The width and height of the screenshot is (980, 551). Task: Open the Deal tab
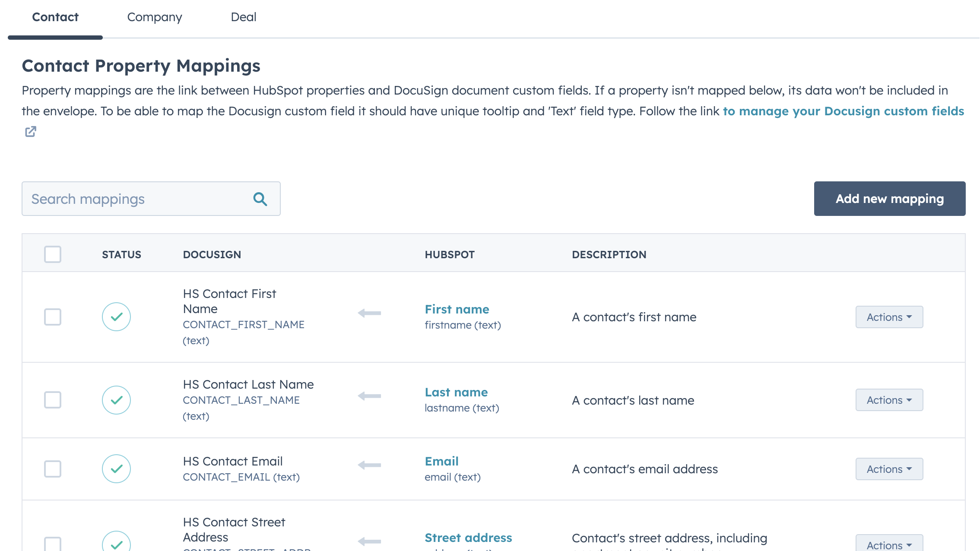[243, 17]
